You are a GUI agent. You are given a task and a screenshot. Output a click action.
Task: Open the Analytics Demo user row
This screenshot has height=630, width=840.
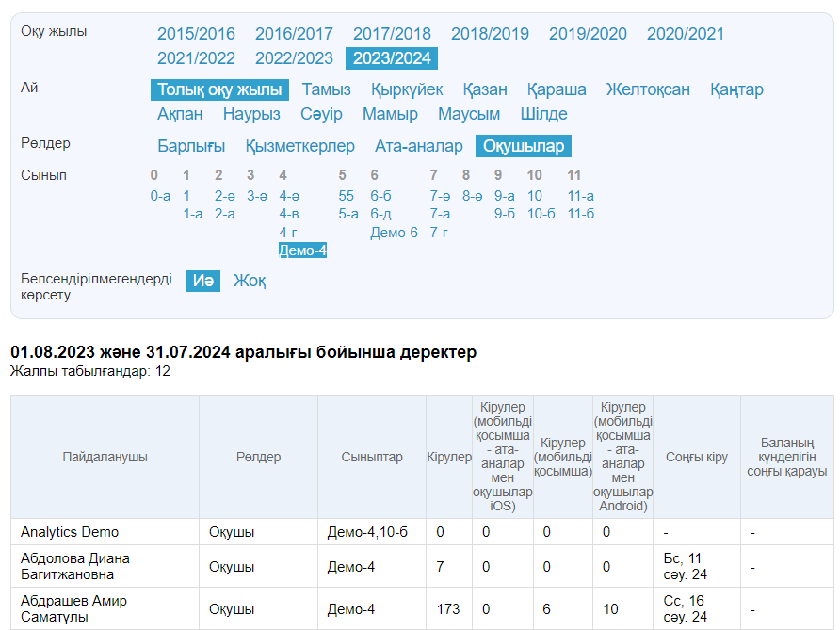[x=70, y=532]
